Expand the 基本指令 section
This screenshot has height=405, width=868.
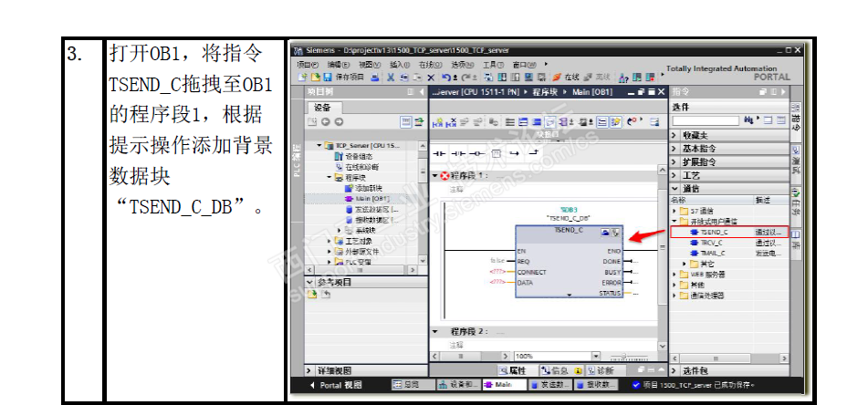click(x=675, y=149)
